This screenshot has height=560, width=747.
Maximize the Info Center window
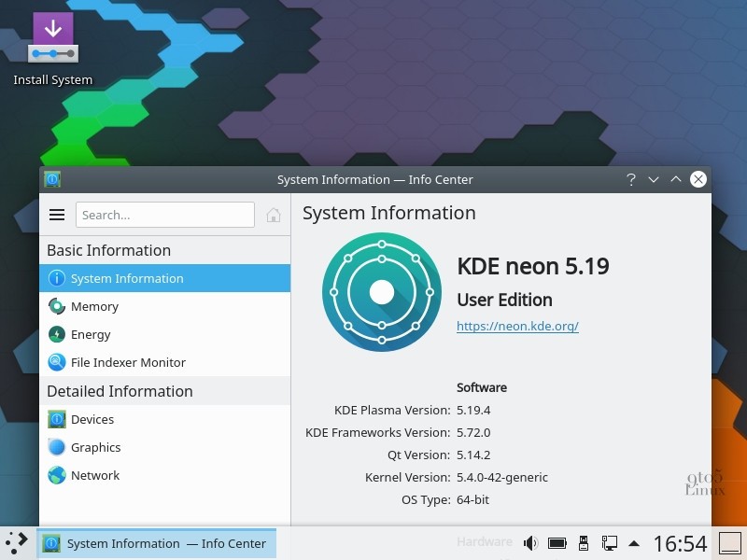click(675, 179)
